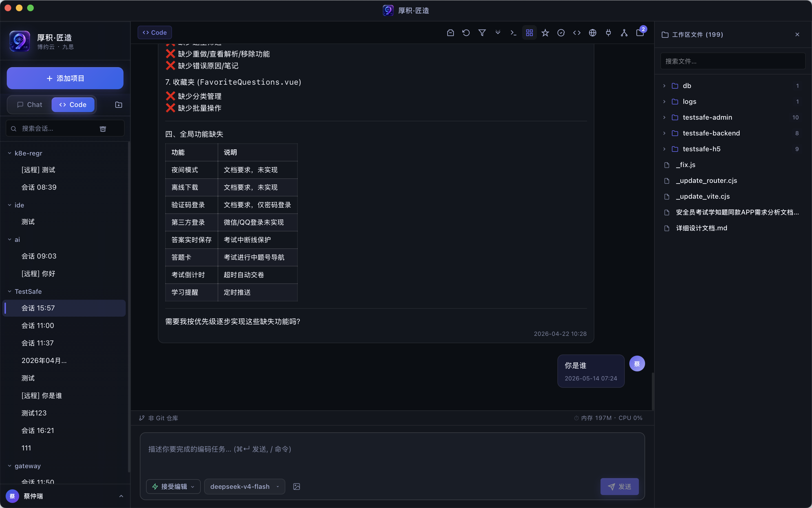This screenshot has height=508, width=812.
Task: Select the 2026年04月... conversation
Action: tap(64, 360)
